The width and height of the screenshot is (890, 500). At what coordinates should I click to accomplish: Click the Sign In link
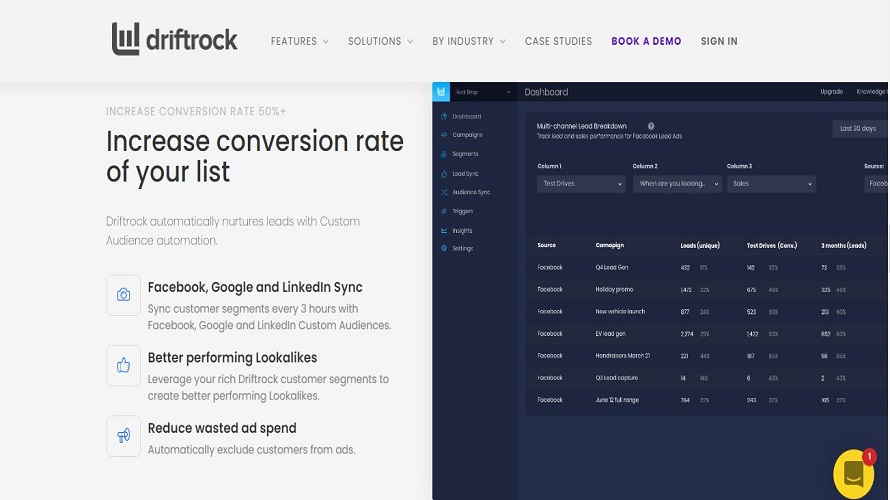click(719, 41)
